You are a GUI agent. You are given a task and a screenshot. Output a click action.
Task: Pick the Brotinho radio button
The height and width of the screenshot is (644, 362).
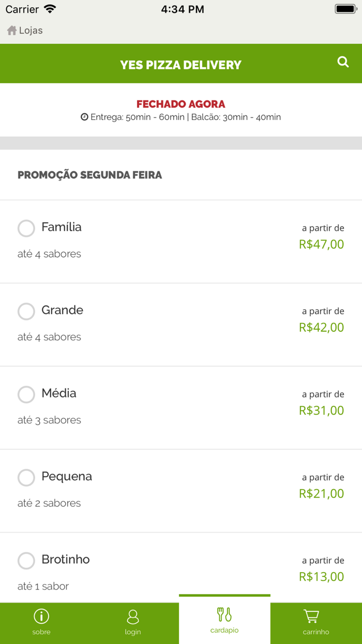tap(26, 561)
